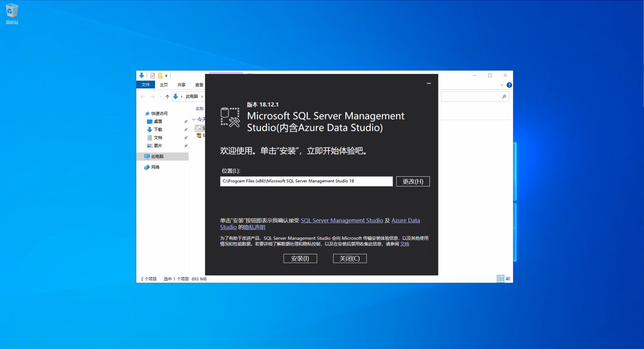Viewport: 644px width, 349px height.
Task: Expand the Explorer ribbon chevron
Action: click(x=502, y=85)
